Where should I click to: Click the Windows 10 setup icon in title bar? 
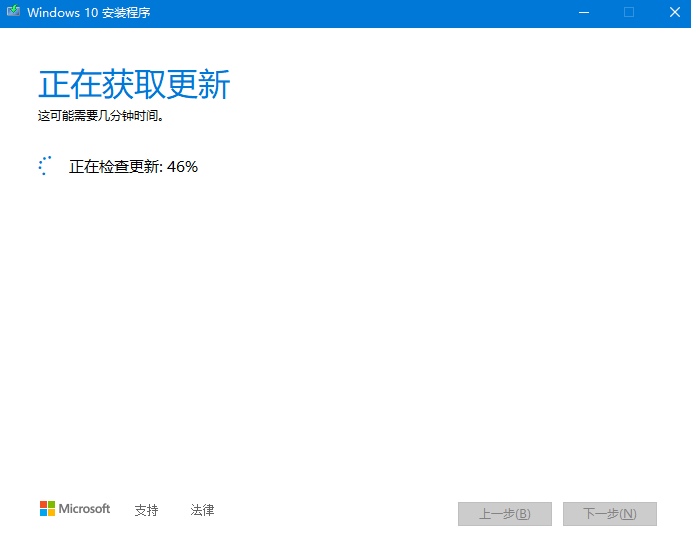[14, 13]
